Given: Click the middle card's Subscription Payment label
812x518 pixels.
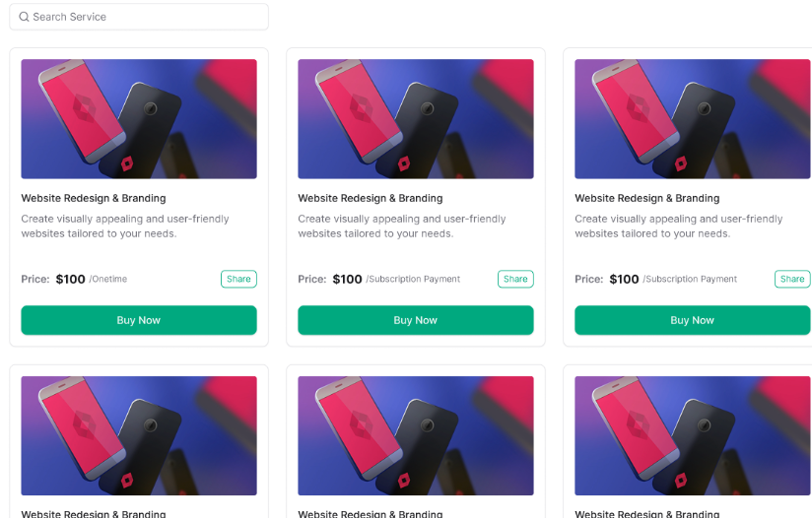Looking at the screenshot, I should pyautogui.click(x=414, y=280).
